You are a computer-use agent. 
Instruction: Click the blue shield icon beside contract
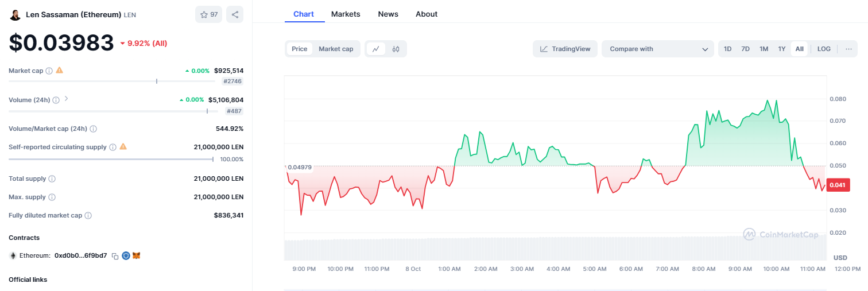click(126, 255)
